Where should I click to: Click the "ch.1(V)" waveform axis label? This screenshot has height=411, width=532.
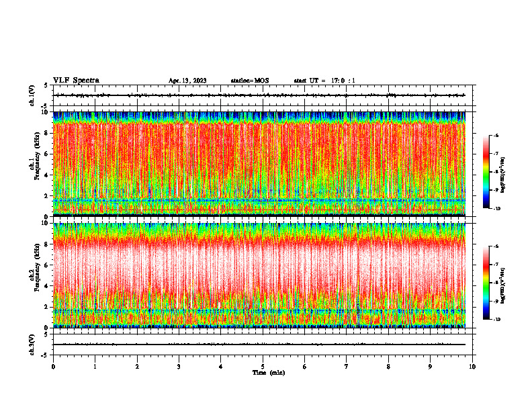coord(32,95)
